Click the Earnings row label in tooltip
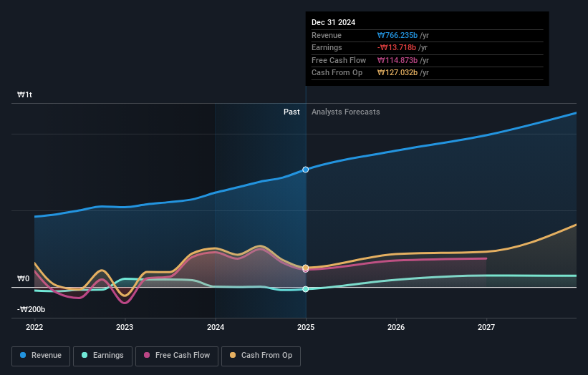Viewport: 588px width, 375px height. point(327,47)
